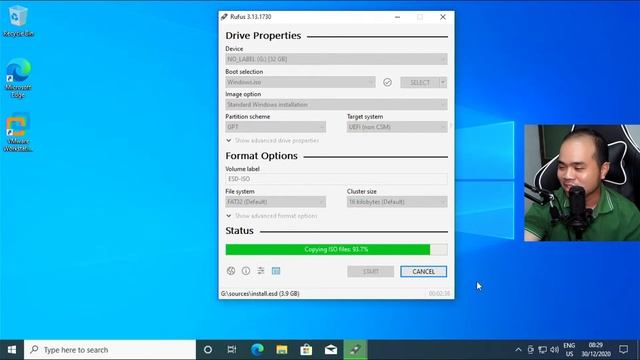640x360 pixels.
Task: Launch Edge from the taskbar
Action: 257,350
